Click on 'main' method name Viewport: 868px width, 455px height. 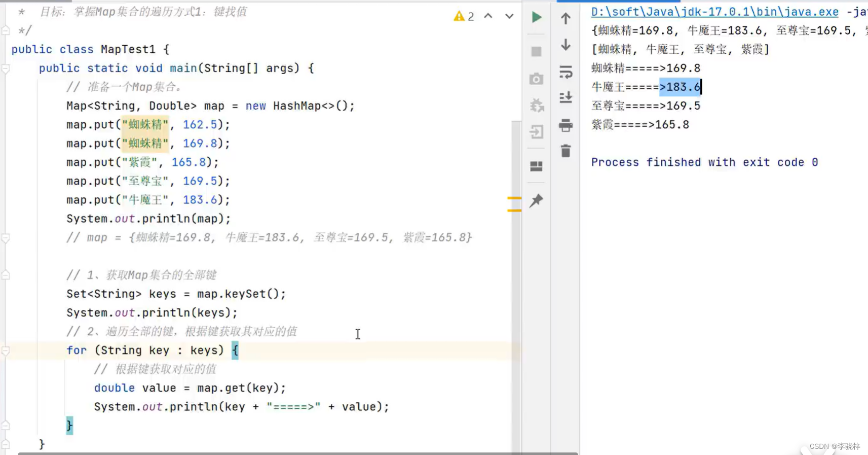pyautogui.click(x=183, y=68)
